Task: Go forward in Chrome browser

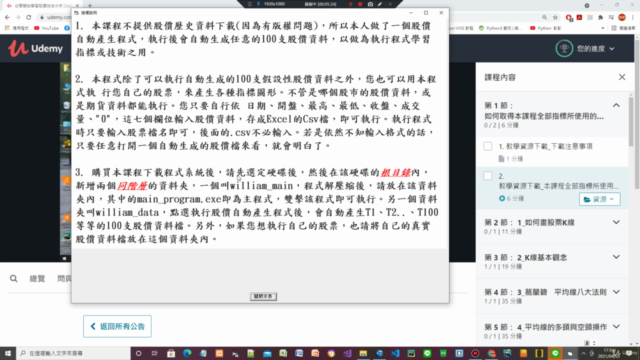Action: tap(18, 17)
